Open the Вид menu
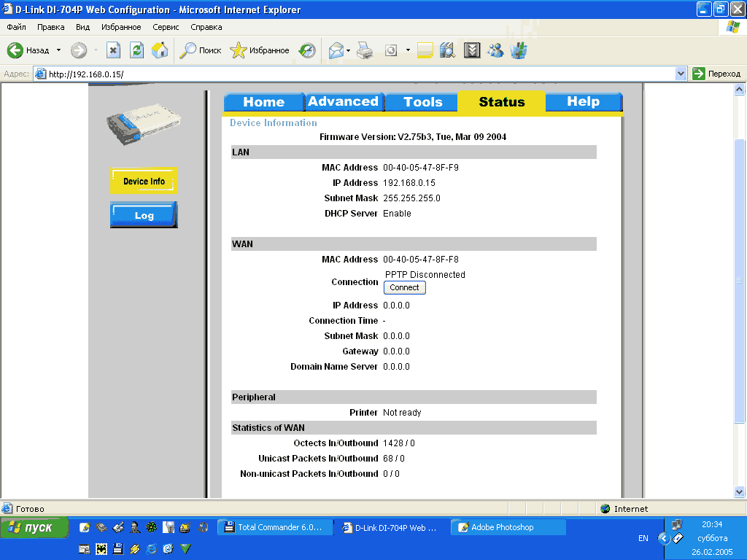 pyautogui.click(x=83, y=27)
